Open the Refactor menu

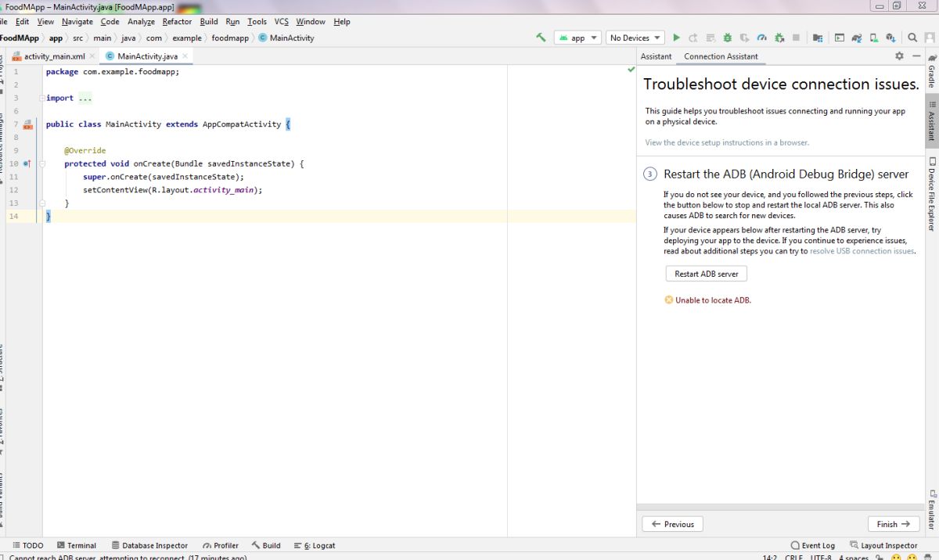click(177, 22)
